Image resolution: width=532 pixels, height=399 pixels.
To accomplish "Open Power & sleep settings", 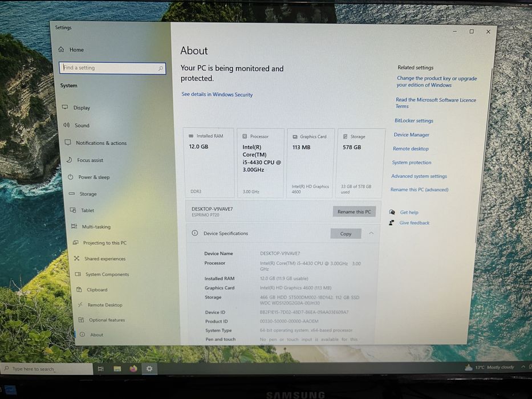I will pyautogui.click(x=88, y=177).
